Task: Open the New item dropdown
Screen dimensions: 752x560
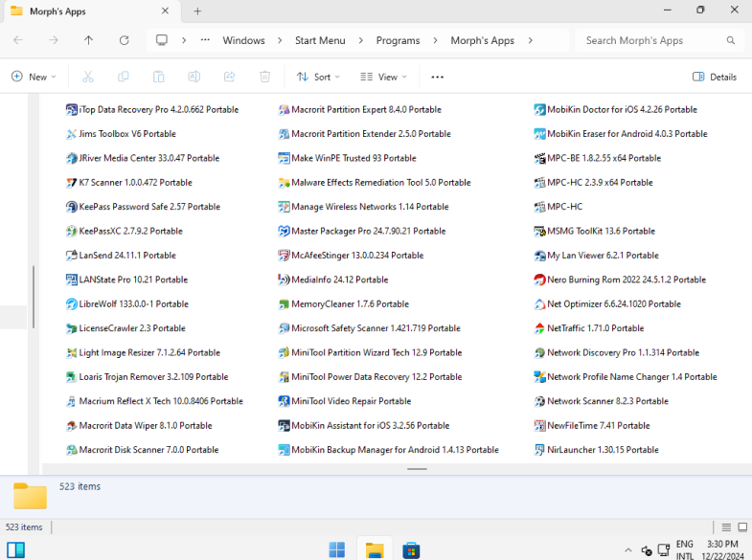Action: coord(34,77)
